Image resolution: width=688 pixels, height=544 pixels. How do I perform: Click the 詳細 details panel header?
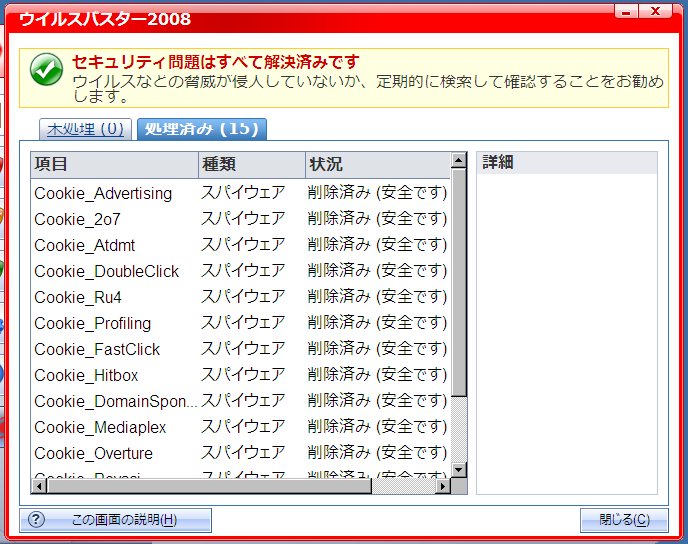click(567, 162)
